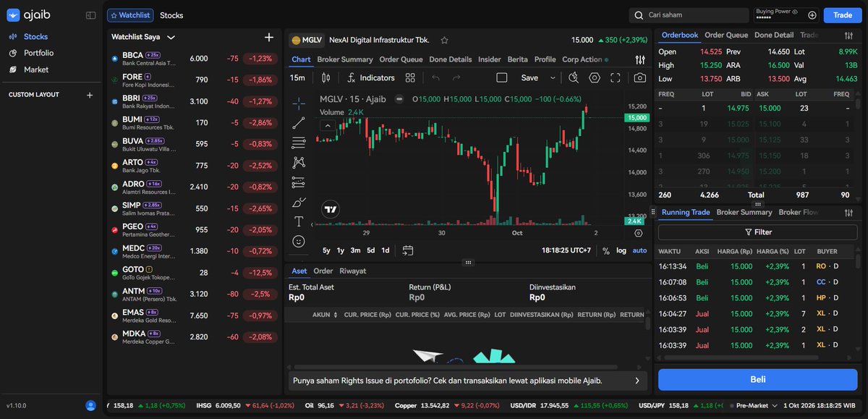Open the Fibonacci retracement tool
This screenshot has height=419, width=868.
click(x=299, y=143)
